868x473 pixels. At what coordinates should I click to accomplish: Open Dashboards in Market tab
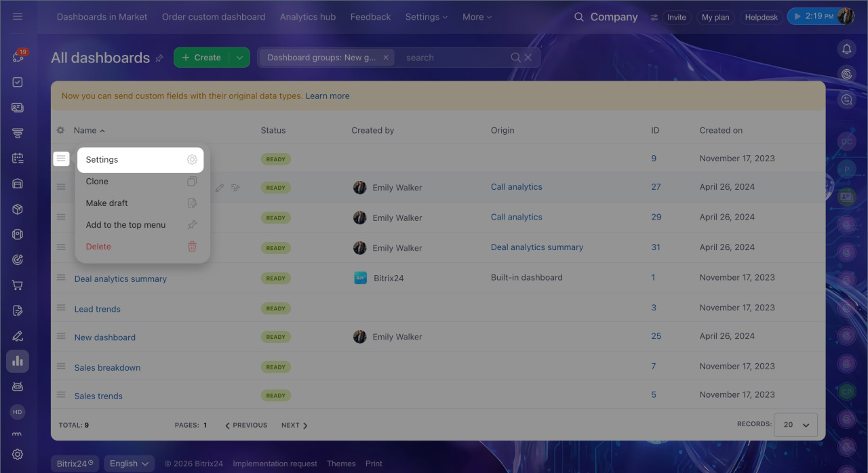(x=102, y=17)
